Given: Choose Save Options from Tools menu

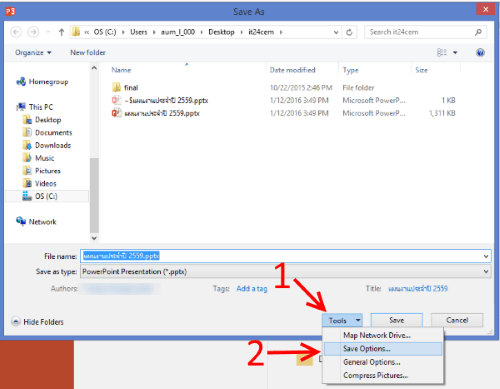Looking at the screenshot, I should [383, 349].
